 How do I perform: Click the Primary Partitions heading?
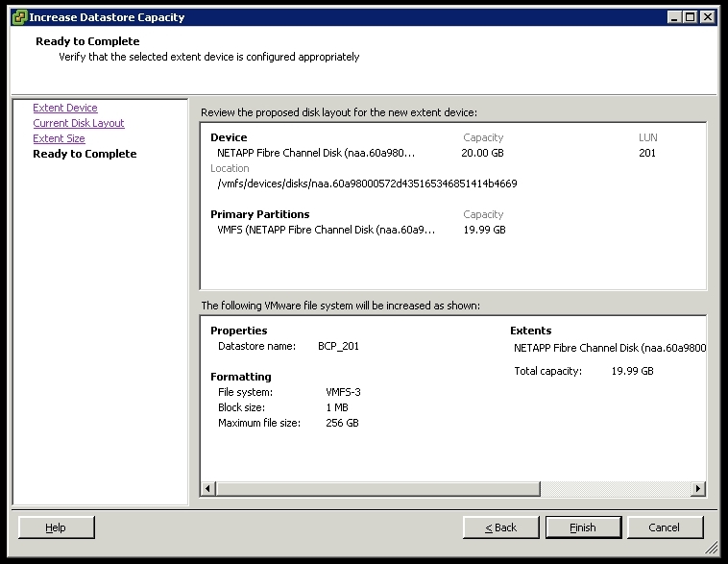260,214
